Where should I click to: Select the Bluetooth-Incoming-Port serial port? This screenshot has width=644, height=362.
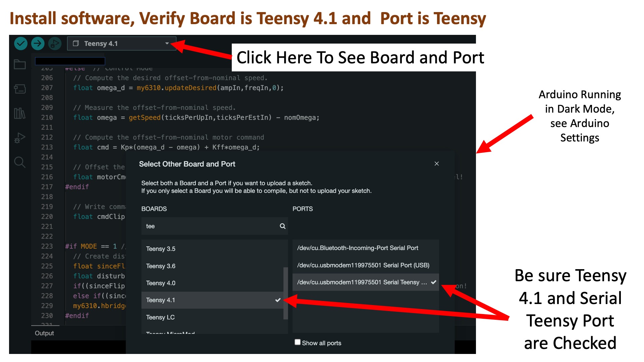[x=358, y=248]
